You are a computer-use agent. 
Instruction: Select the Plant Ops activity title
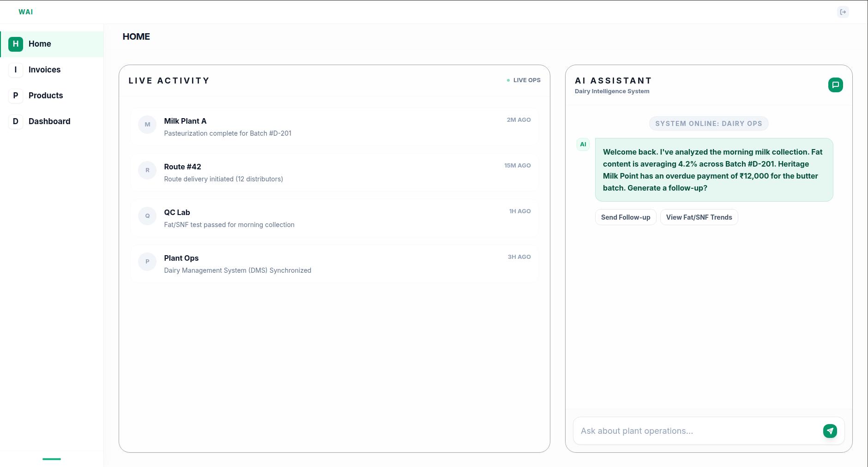(181, 258)
